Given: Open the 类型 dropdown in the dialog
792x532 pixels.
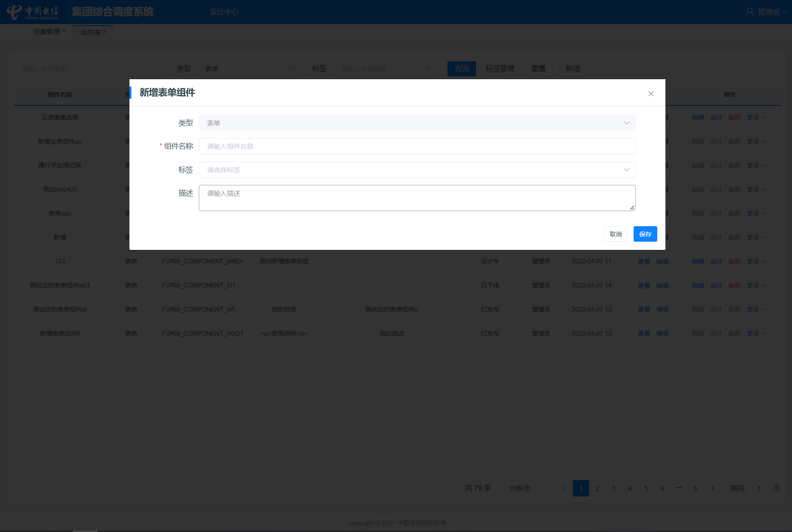Looking at the screenshot, I should click(417, 123).
